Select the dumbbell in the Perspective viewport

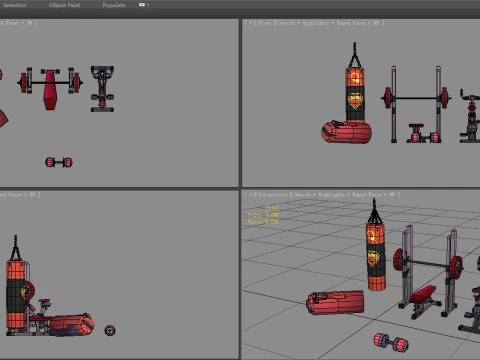pos(391,342)
